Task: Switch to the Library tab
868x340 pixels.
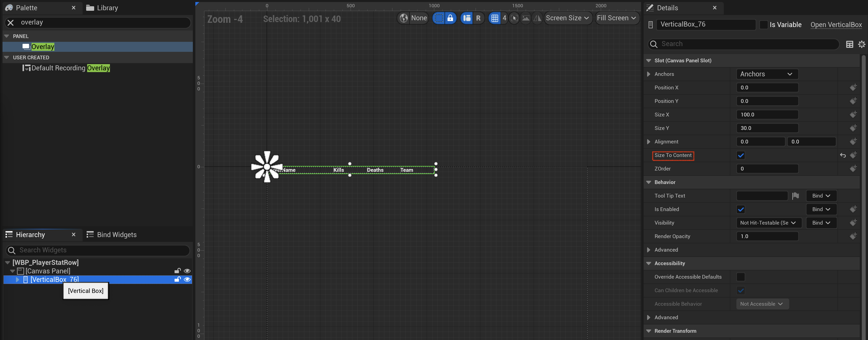Action: pos(102,8)
